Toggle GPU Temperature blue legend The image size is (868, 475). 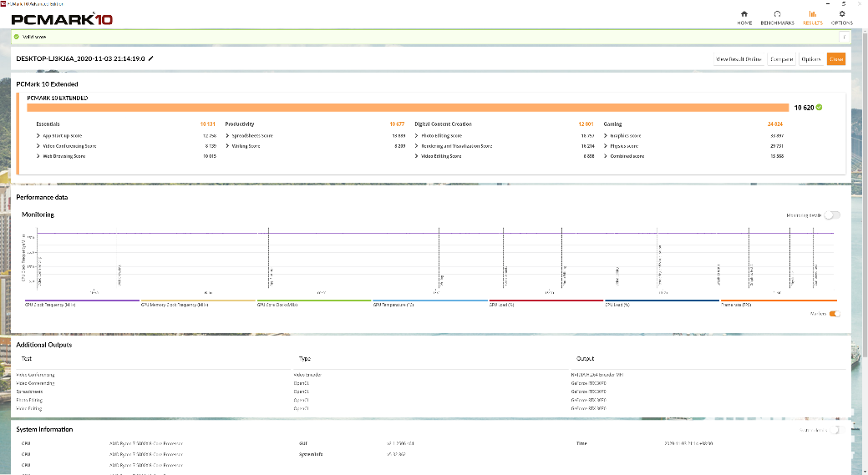pyautogui.click(x=430, y=303)
